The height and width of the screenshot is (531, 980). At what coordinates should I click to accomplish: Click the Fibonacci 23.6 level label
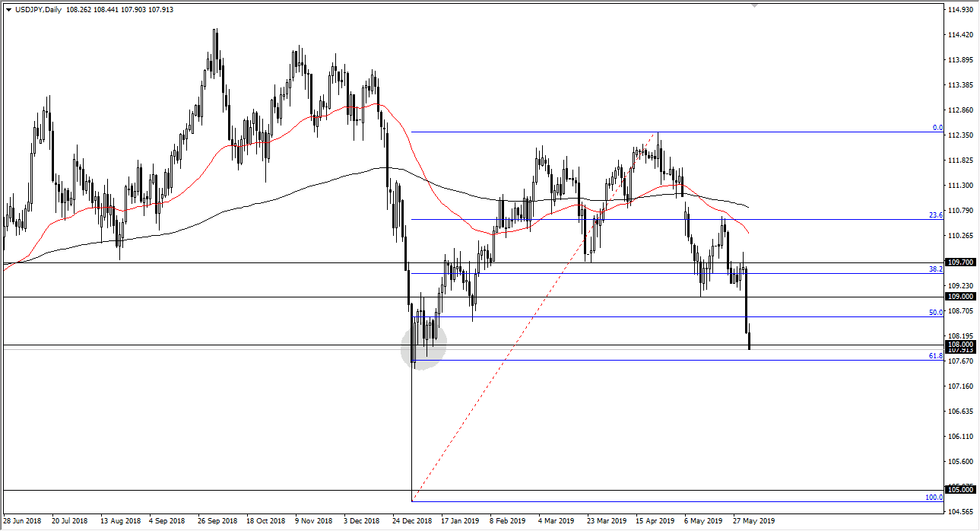point(936,215)
